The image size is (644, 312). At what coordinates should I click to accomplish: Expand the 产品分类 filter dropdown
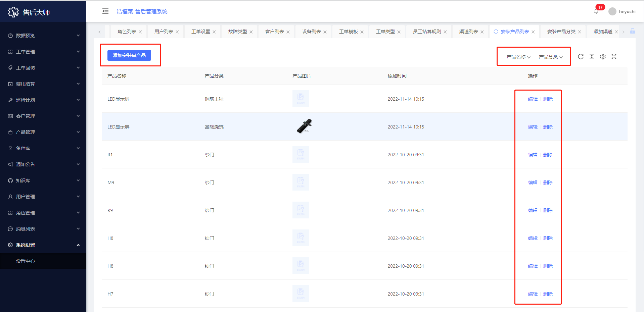(x=550, y=57)
